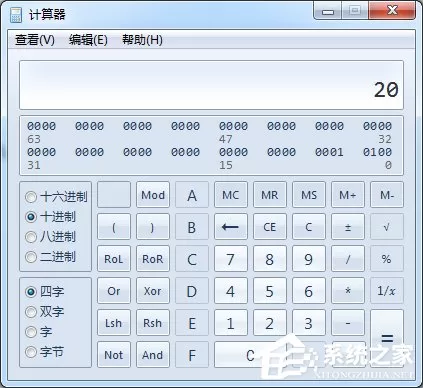Click the hex digit D key
This screenshot has height=388, width=423.
click(x=192, y=291)
